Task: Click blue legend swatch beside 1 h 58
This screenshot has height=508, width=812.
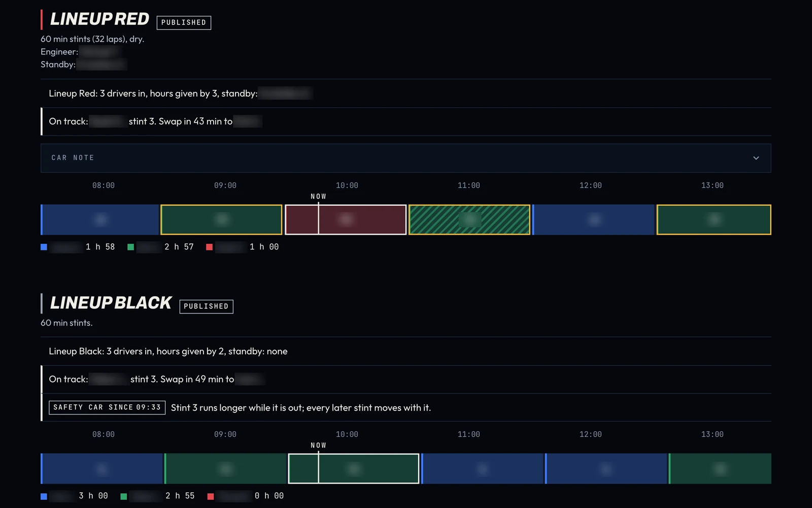Action: point(44,247)
